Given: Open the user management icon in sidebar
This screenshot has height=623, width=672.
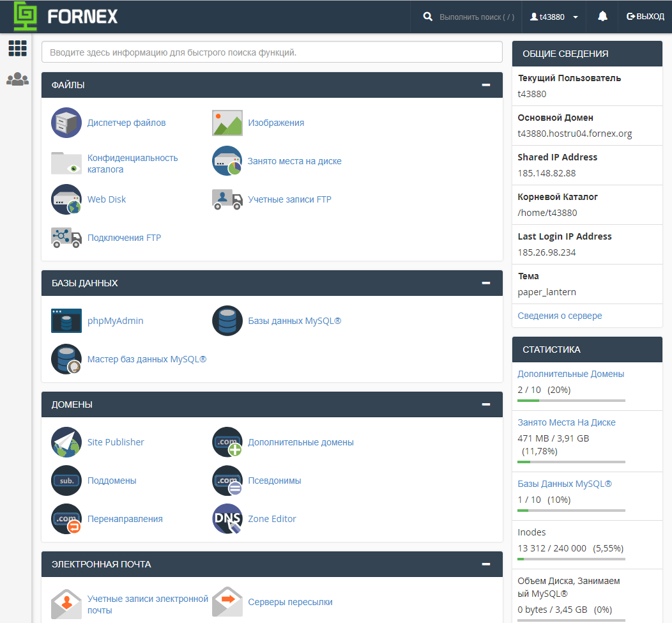Looking at the screenshot, I should click(x=17, y=79).
